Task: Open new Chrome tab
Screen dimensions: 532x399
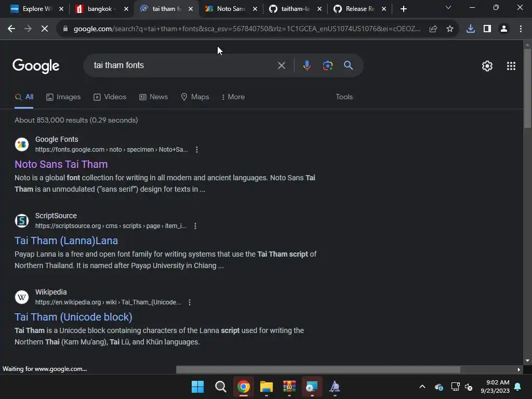Action: point(403,9)
